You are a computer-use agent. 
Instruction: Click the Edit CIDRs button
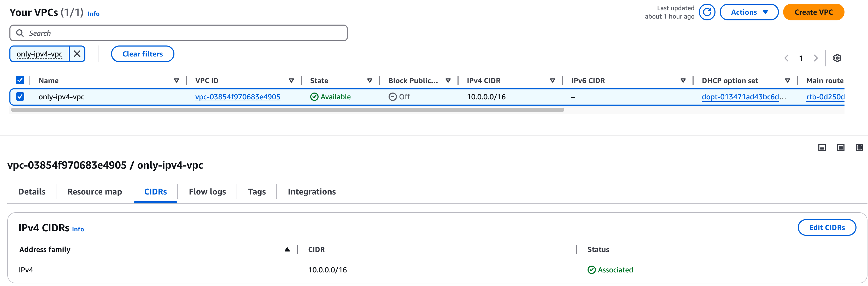point(826,228)
